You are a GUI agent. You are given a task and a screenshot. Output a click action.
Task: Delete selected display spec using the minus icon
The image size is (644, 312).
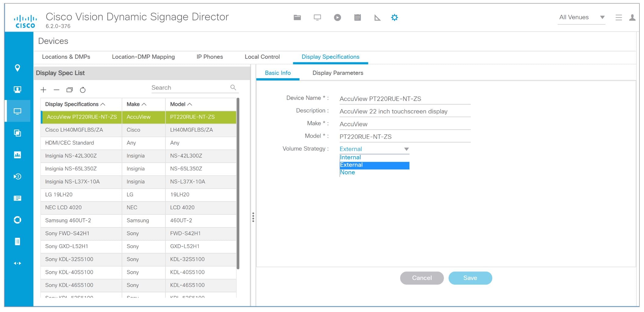click(56, 90)
